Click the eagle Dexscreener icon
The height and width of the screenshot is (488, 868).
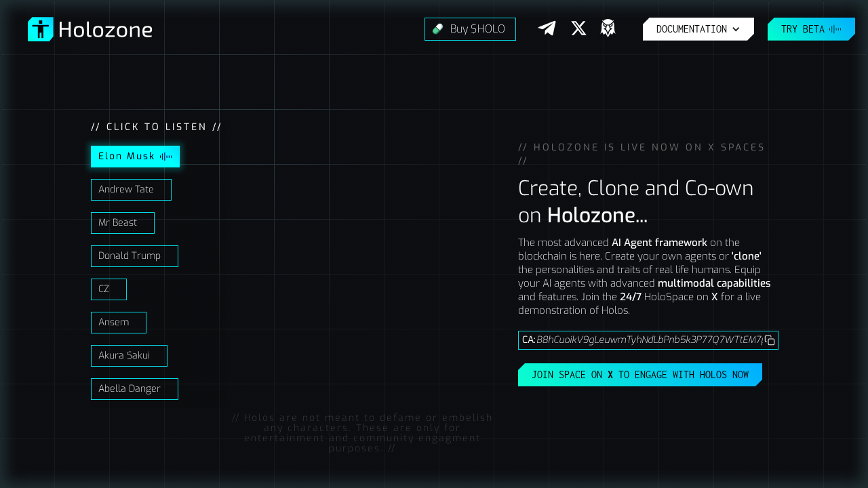(x=608, y=28)
